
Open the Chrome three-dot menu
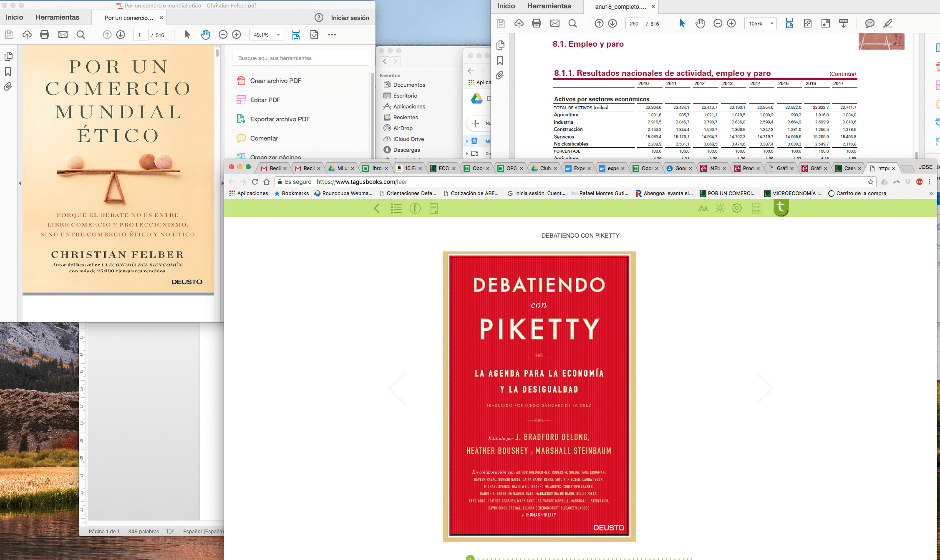click(x=930, y=182)
